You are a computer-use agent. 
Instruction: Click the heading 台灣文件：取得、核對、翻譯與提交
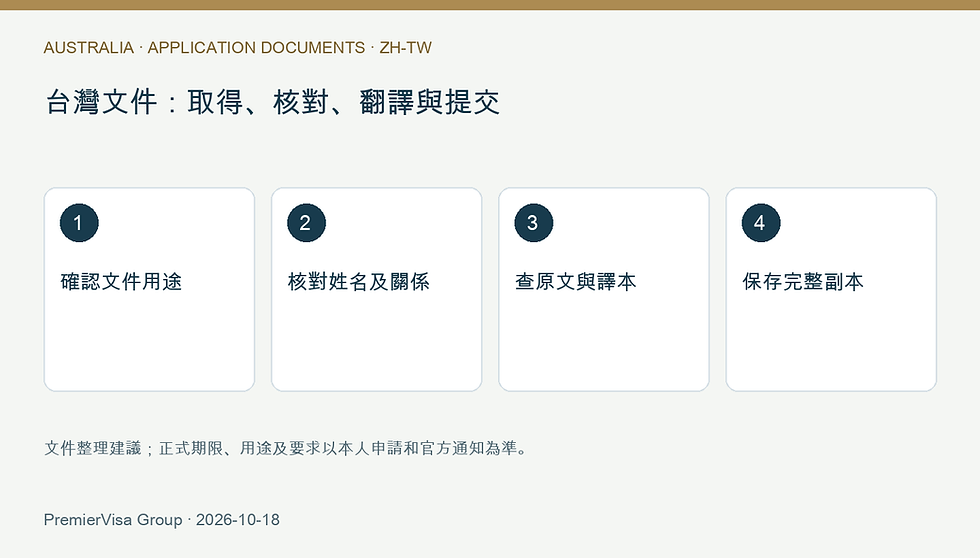coord(272,102)
